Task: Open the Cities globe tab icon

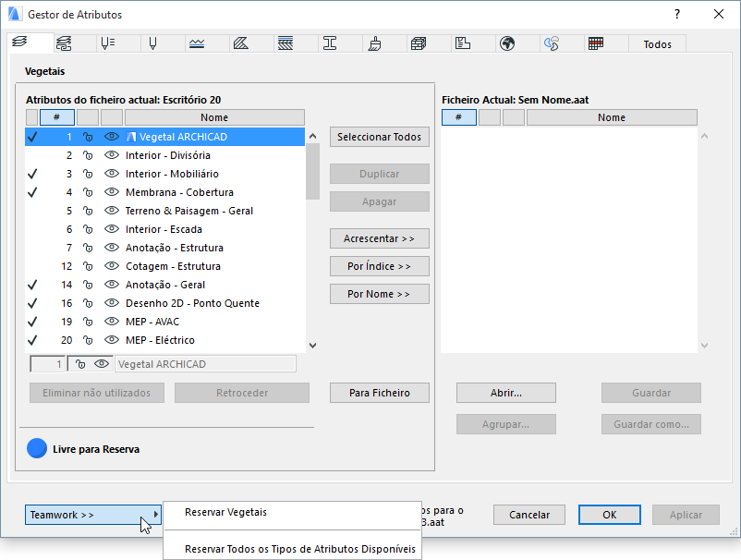Action: [507, 43]
